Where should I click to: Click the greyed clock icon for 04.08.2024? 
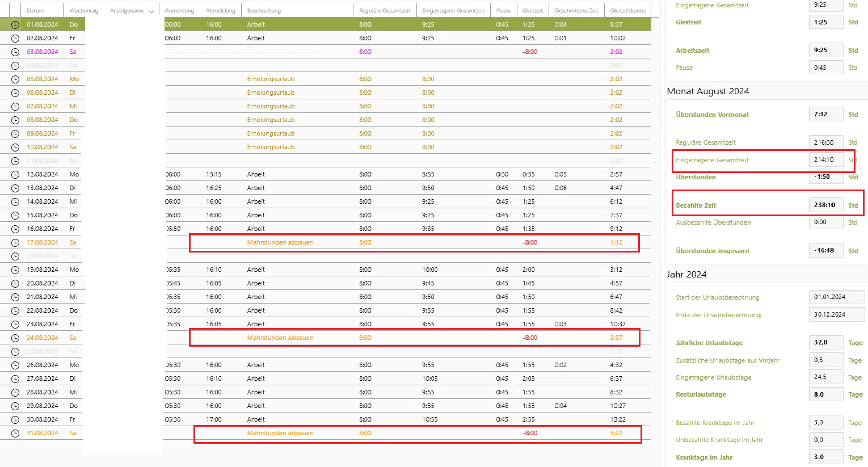(x=15, y=66)
